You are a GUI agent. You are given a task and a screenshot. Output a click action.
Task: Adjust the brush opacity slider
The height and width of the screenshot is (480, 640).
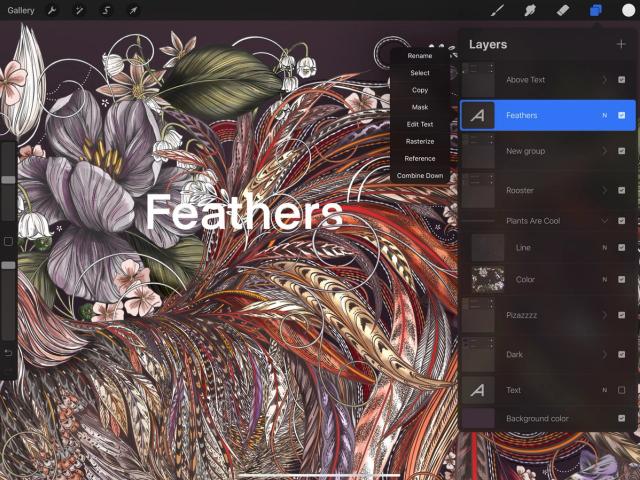tap(8, 266)
